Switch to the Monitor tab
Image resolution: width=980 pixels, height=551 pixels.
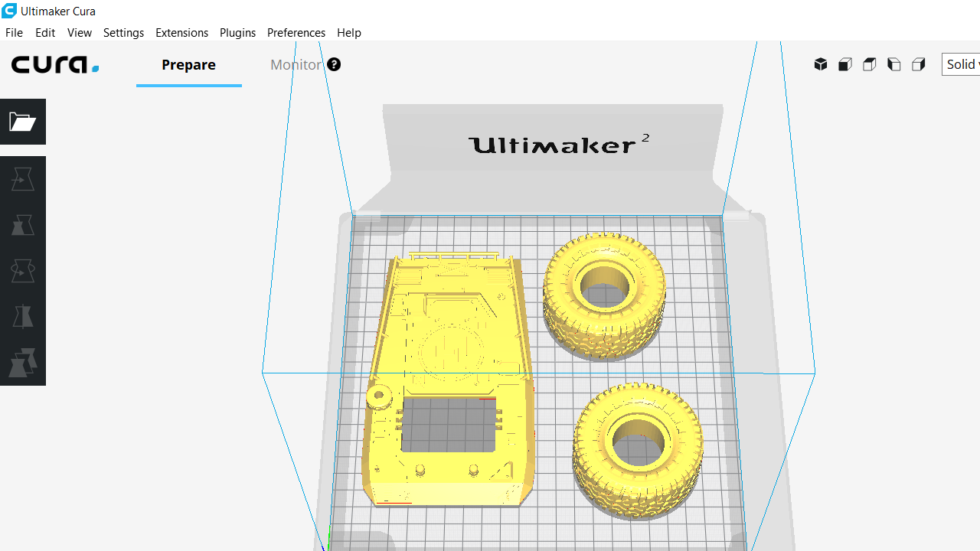[x=296, y=65]
